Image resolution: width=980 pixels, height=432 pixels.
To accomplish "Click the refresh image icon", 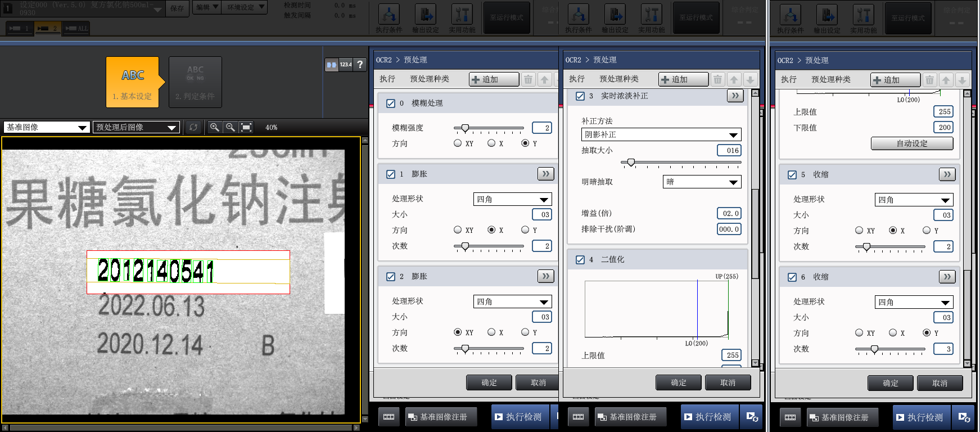I will [x=193, y=127].
